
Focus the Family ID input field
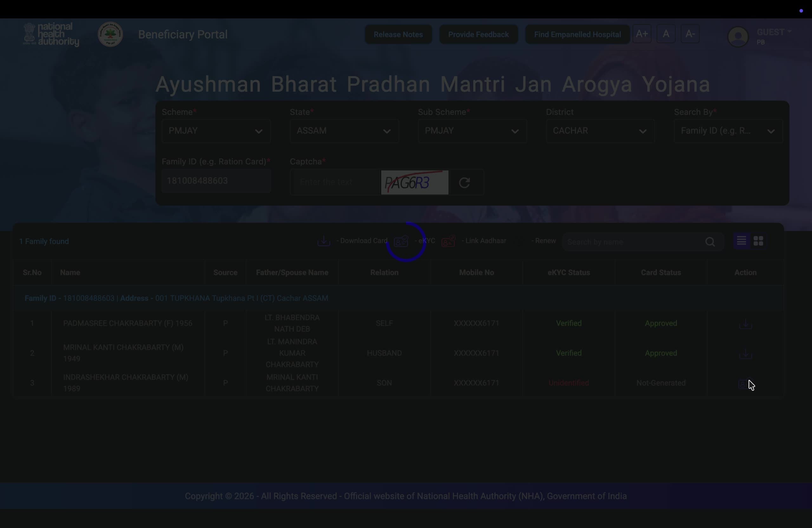click(x=216, y=181)
